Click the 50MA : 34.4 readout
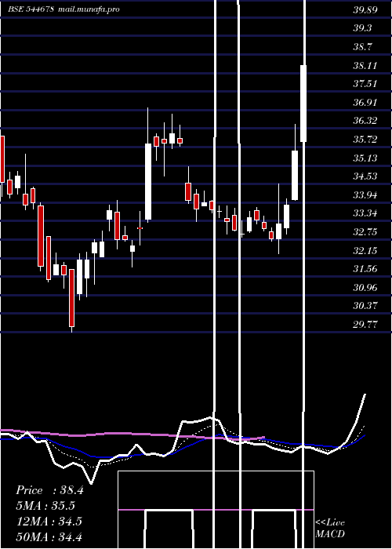The width and height of the screenshot is (392, 549). 49,536
